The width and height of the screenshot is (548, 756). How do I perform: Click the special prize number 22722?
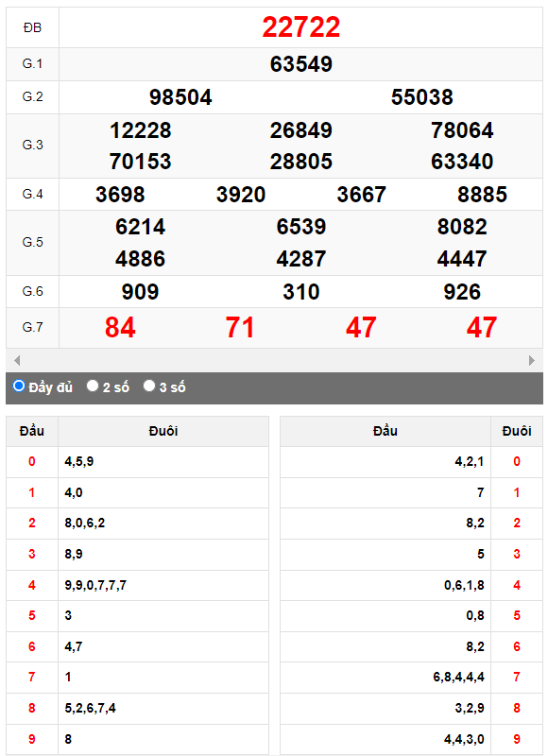[x=300, y=27]
